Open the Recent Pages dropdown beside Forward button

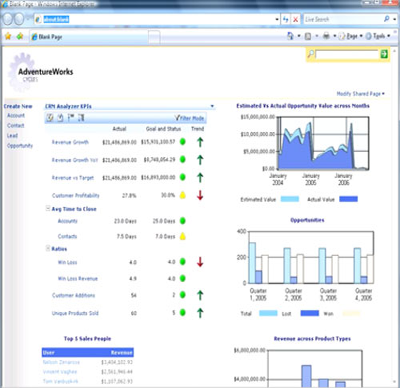(x=28, y=19)
